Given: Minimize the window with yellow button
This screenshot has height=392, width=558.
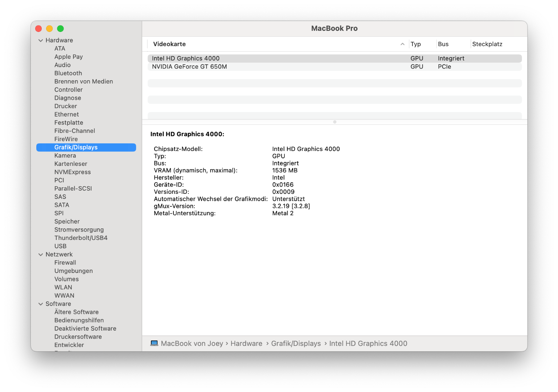Looking at the screenshot, I should click(49, 29).
